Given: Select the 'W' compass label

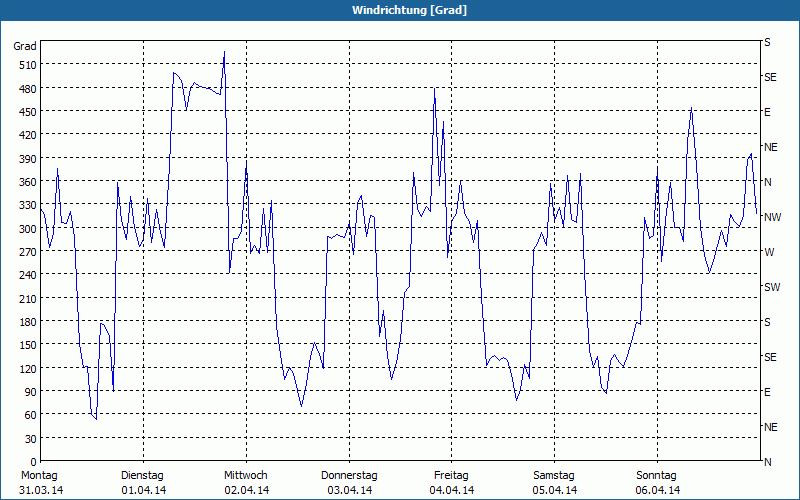Looking at the screenshot, I should (769, 252).
